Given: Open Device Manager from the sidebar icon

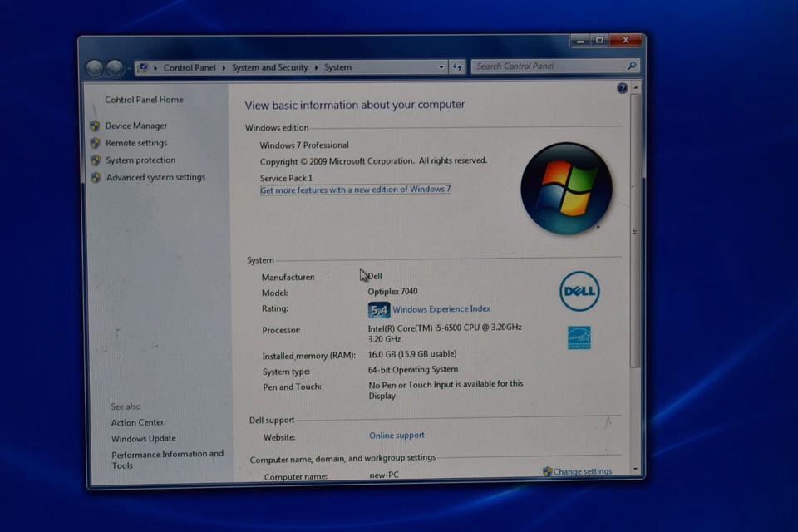Looking at the screenshot, I should point(96,126).
